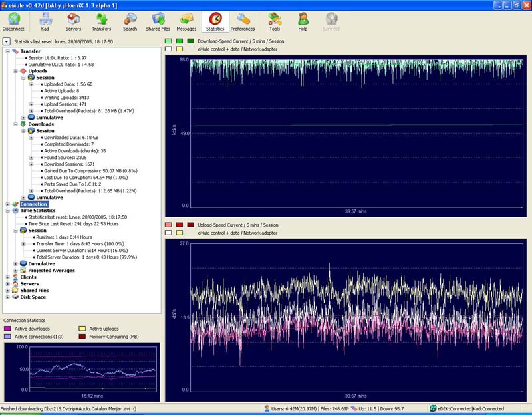Viewport: 532px width, 415px height.
Task: Go to the Servers window
Action: 74,21
